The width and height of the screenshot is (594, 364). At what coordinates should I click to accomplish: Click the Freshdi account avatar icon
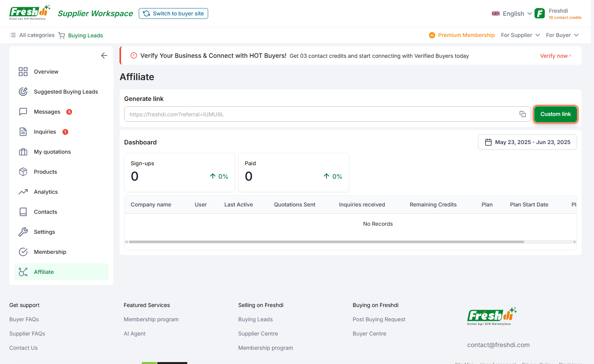coord(540,13)
